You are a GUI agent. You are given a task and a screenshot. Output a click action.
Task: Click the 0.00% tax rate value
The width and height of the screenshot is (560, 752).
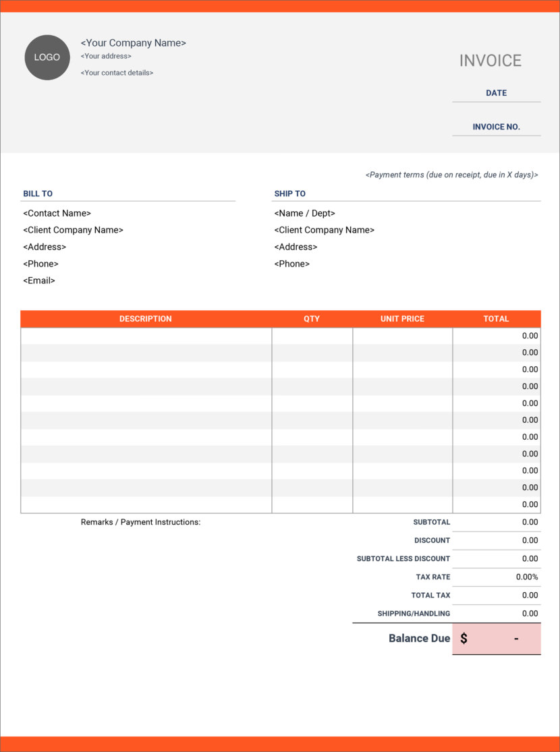point(527,577)
